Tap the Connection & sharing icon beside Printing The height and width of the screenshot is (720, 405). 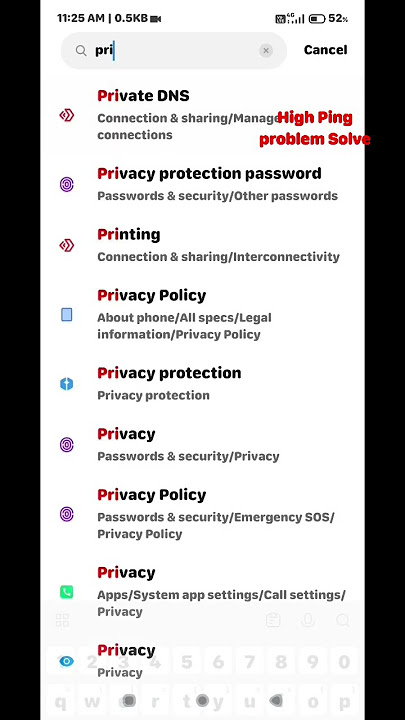(x=67, y=246)
